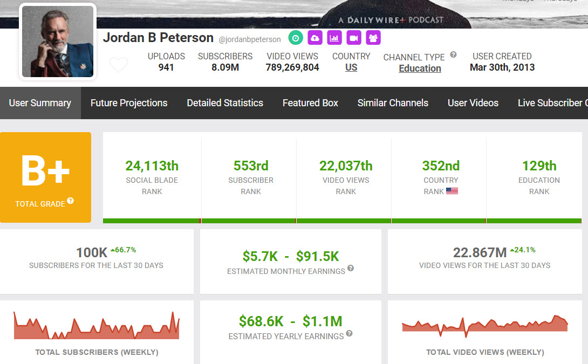Go to the Detailed Statistics tab
The width and height of the screenshot is (588, 364).
coord(225,103)
